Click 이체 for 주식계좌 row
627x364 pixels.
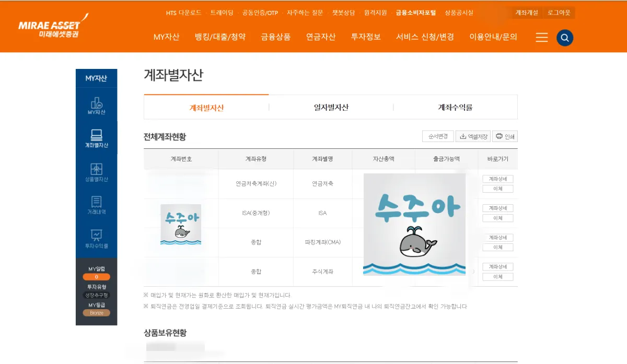point(498,276)
